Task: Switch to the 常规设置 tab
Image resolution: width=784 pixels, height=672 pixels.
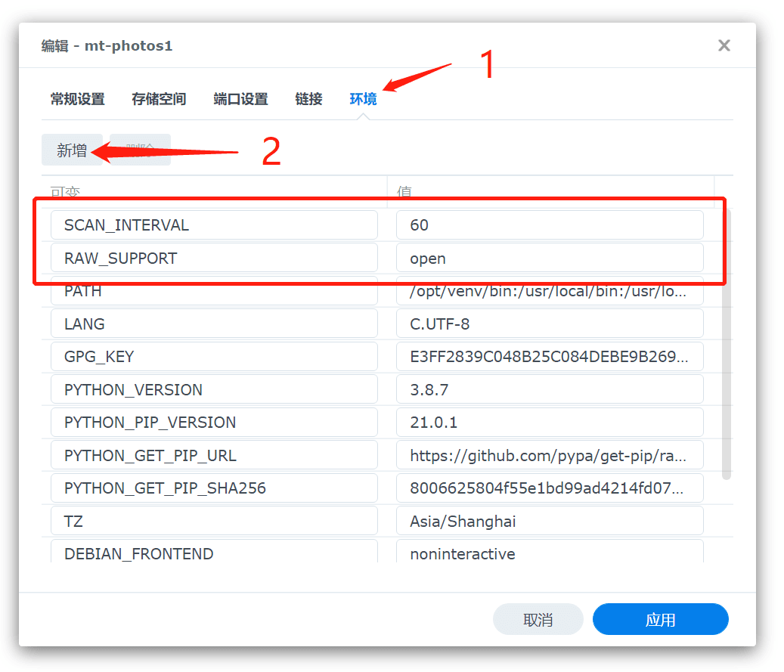Action: [77, 99]
